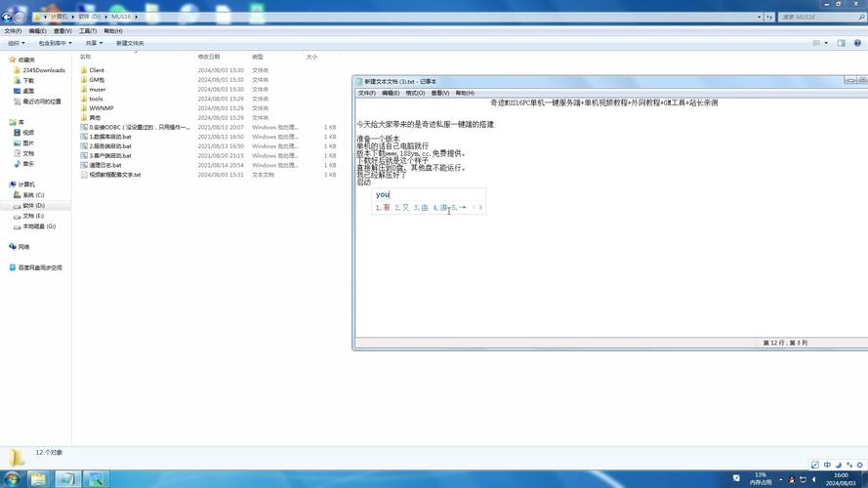Open Explorer 工具(T) menu

[88, 31]
